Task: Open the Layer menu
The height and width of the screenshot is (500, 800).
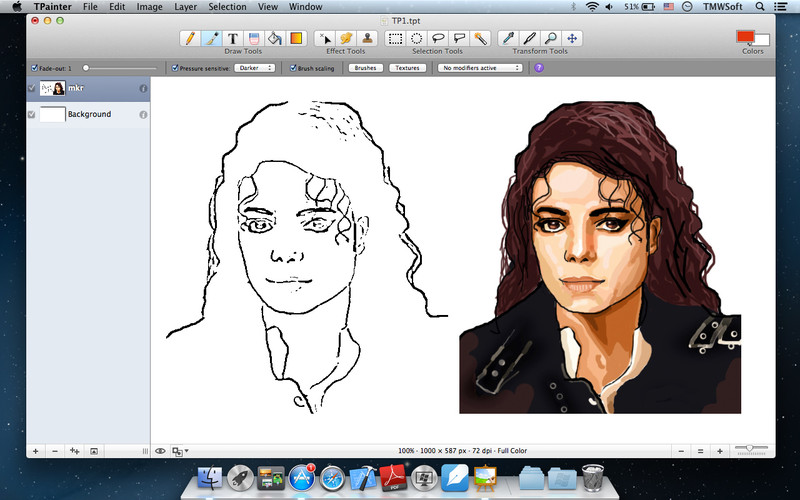Action: click(x=186, y=7)
